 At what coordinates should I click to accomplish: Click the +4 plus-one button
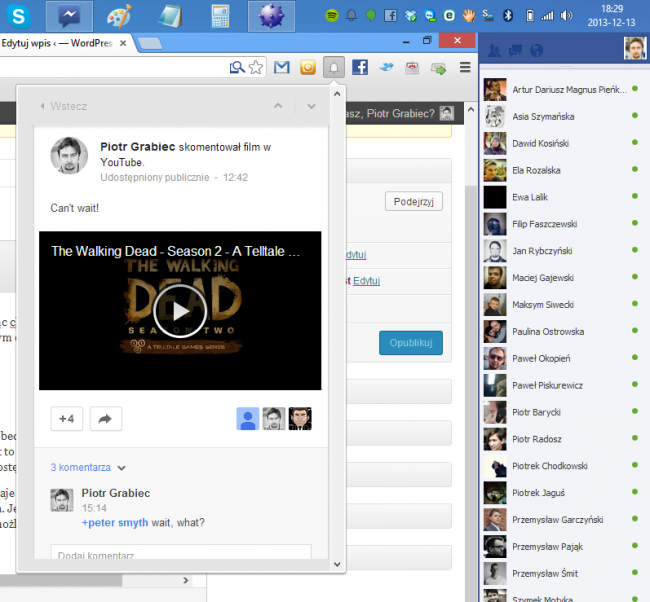coord(66,419)
